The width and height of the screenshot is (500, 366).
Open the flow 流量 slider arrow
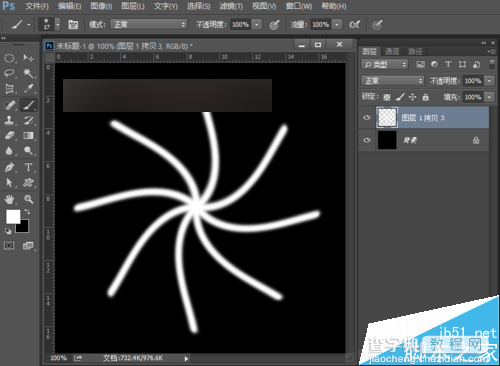[337, 24]
